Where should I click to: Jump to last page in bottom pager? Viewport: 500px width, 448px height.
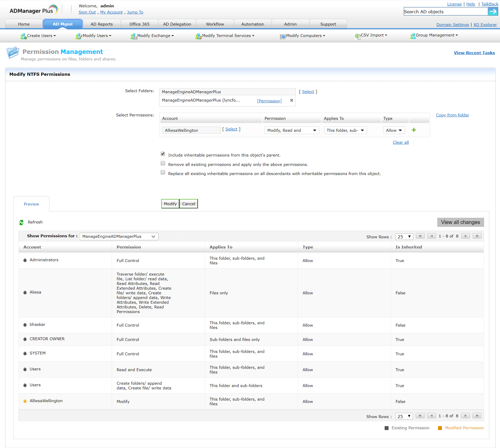click(x=477, y=416)
